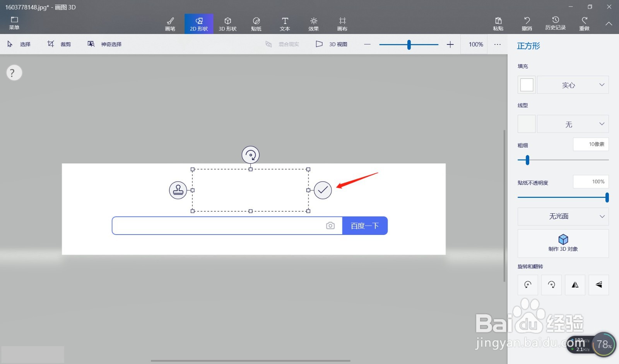
Task: Click the 100% sticker opacity field
Action: coord(591,182)
